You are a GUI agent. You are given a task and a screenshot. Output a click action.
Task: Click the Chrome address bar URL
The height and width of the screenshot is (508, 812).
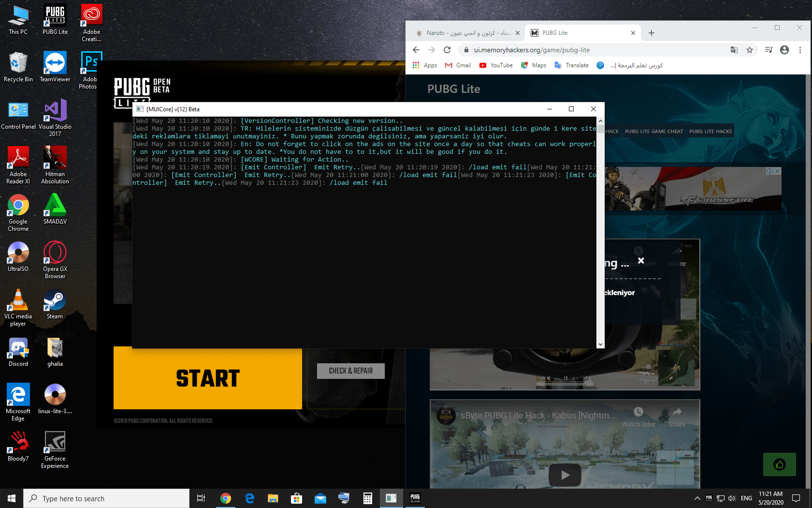pyautogui.click(x=532, y=50)
